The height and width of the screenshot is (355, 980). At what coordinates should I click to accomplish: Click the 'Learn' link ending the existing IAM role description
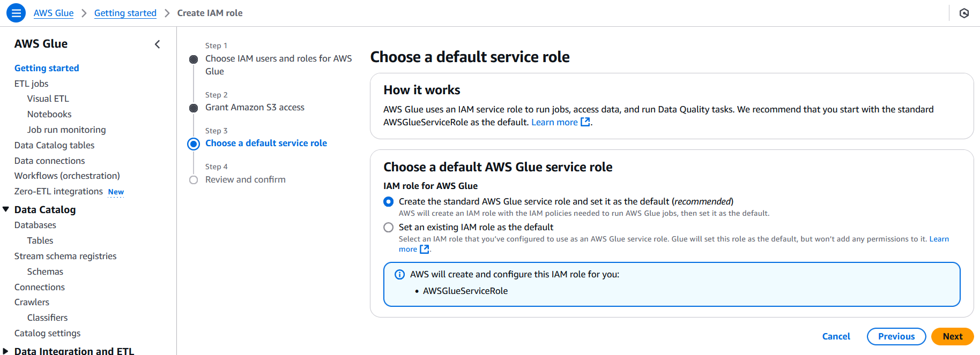[939, 239]
